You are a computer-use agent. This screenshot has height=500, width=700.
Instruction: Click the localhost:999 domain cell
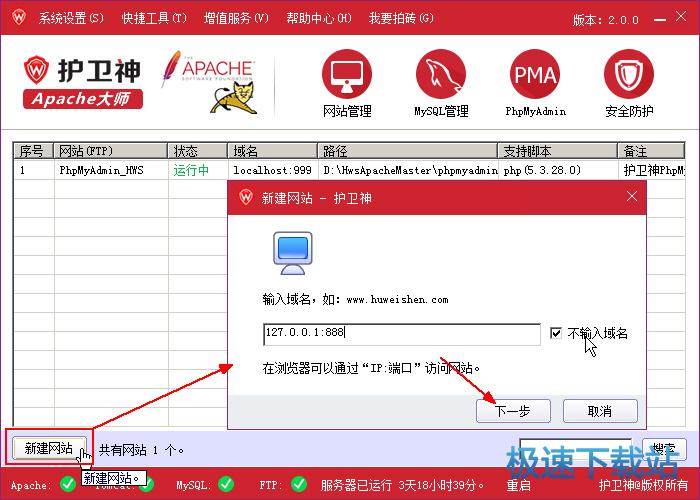272,170
